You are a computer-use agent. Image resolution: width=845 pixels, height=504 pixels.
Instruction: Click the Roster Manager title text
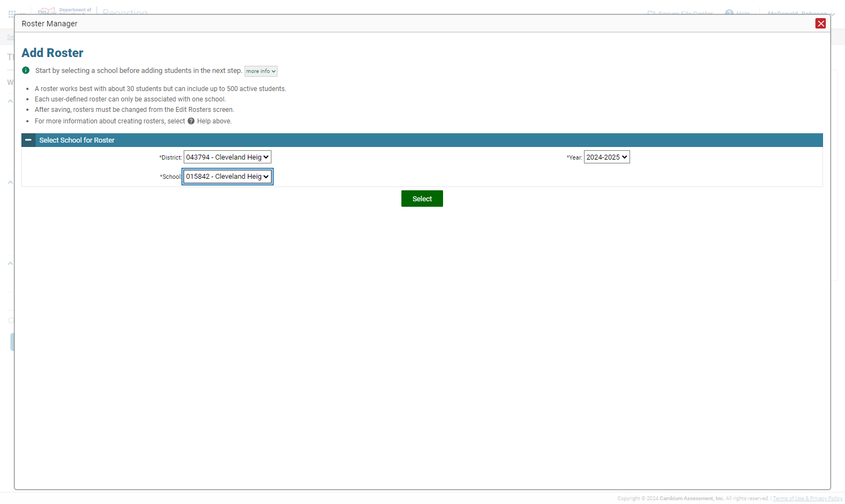(49, 24)
